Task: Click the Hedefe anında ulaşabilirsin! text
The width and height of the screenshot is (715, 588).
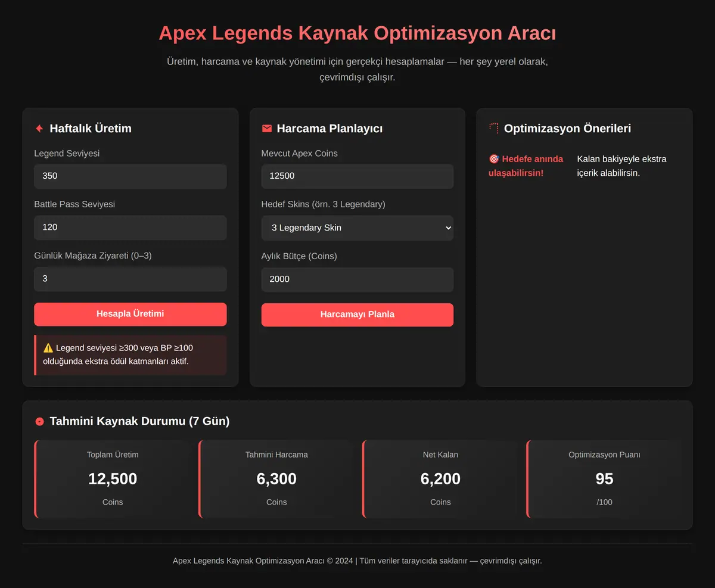Action: (x=526, y=166)
